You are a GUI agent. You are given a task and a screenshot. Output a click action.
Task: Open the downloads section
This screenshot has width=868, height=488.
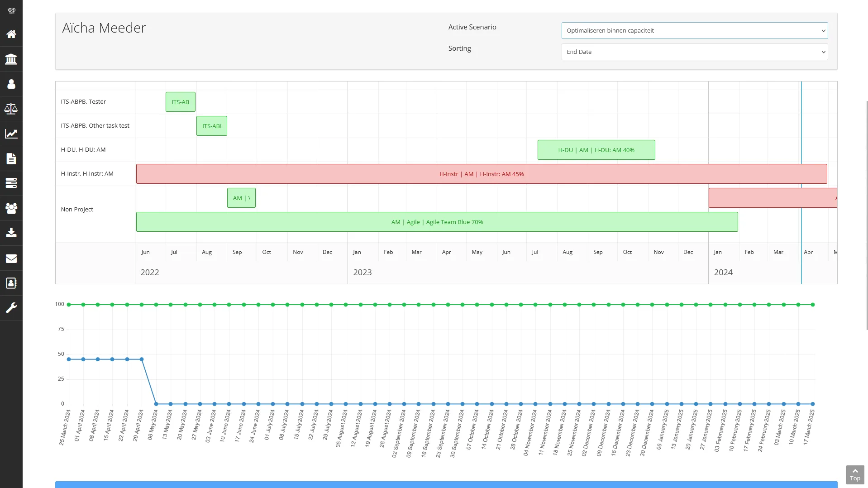11,233
